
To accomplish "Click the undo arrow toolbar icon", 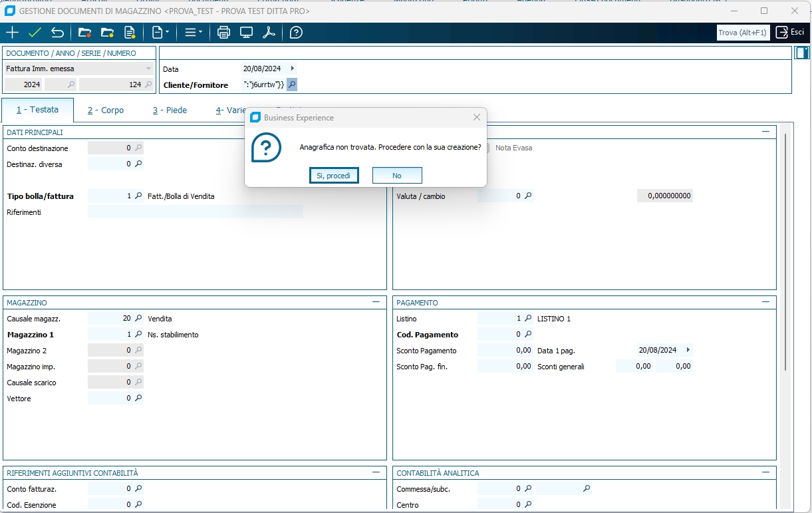I will 57,33.
